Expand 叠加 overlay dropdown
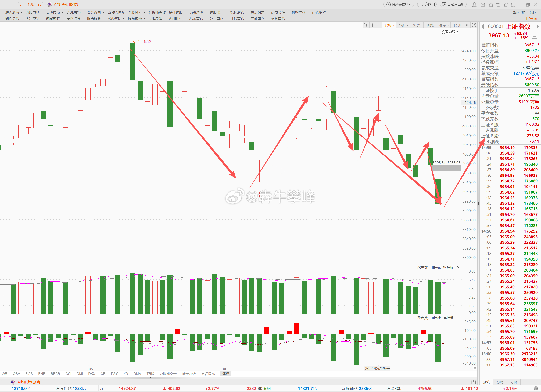Viewport: 541px width, 392px height. tap(403, 25)
